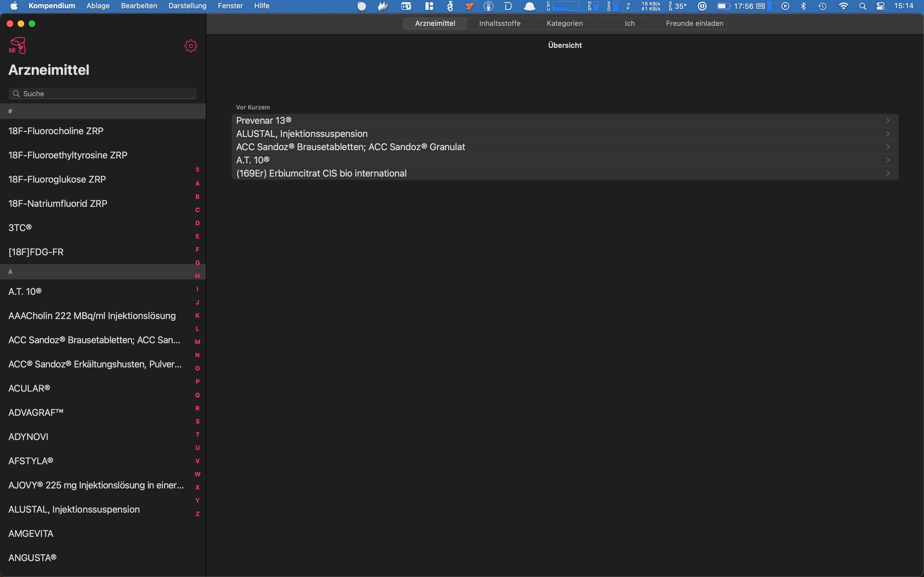924x577 pixels.
Task: Click the magnifier icon in Suche field
Action: pos(16,94)
